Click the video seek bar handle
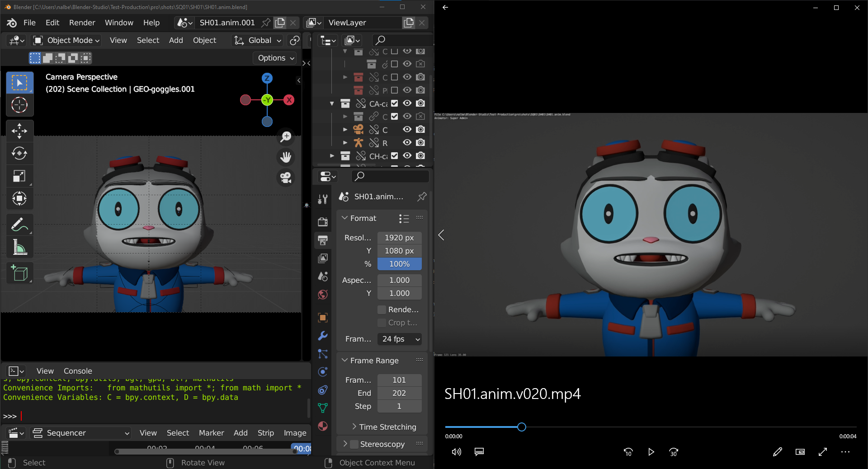 tap(522, 427)
